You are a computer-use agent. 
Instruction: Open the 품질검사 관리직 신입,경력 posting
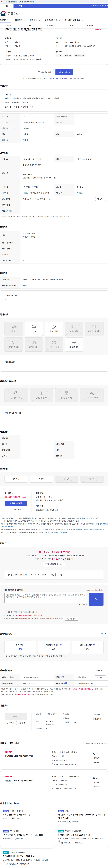click(x=19, y=780)
